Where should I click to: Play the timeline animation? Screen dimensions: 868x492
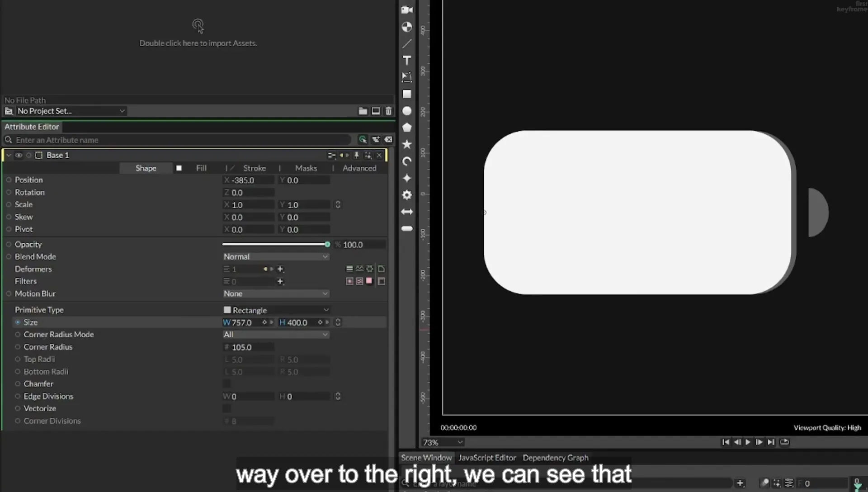(748, 442)
